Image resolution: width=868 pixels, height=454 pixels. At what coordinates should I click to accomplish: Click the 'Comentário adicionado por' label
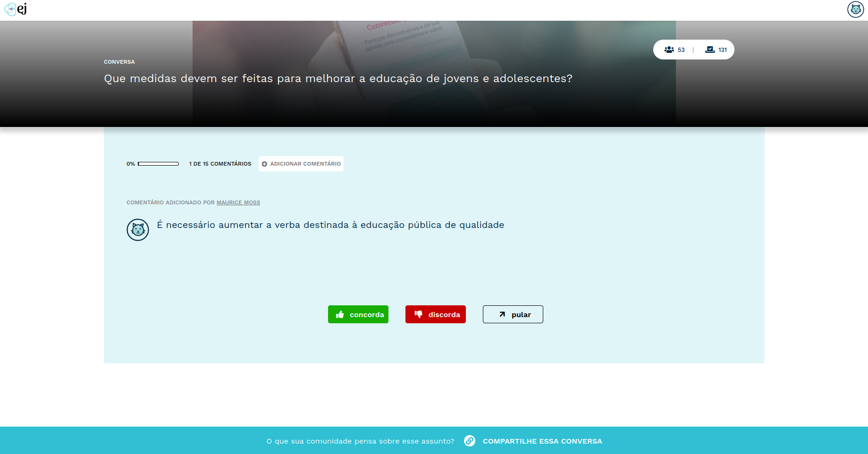click(x=170, y=202)
